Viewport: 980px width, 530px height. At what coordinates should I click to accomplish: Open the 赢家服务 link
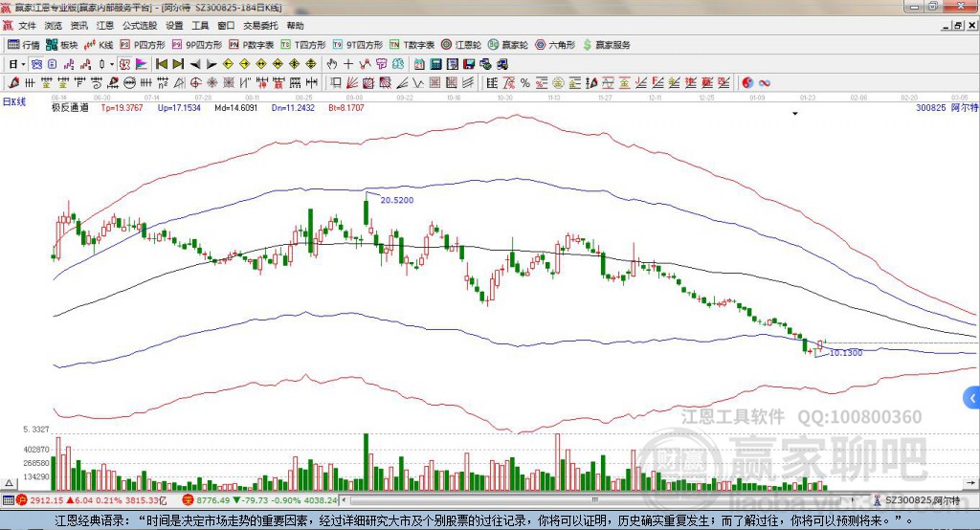point(606,45)
